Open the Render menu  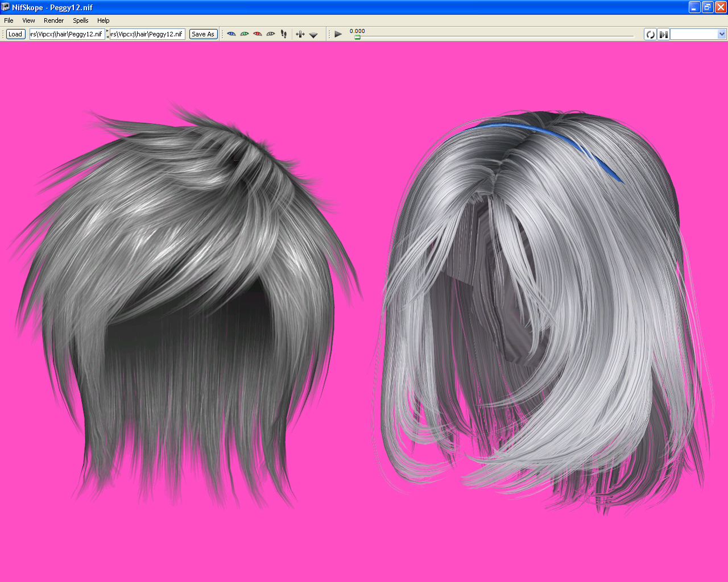coord(53,20)
